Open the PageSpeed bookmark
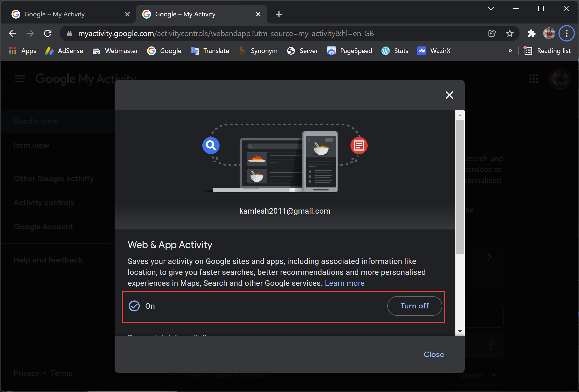 [350, 51]
